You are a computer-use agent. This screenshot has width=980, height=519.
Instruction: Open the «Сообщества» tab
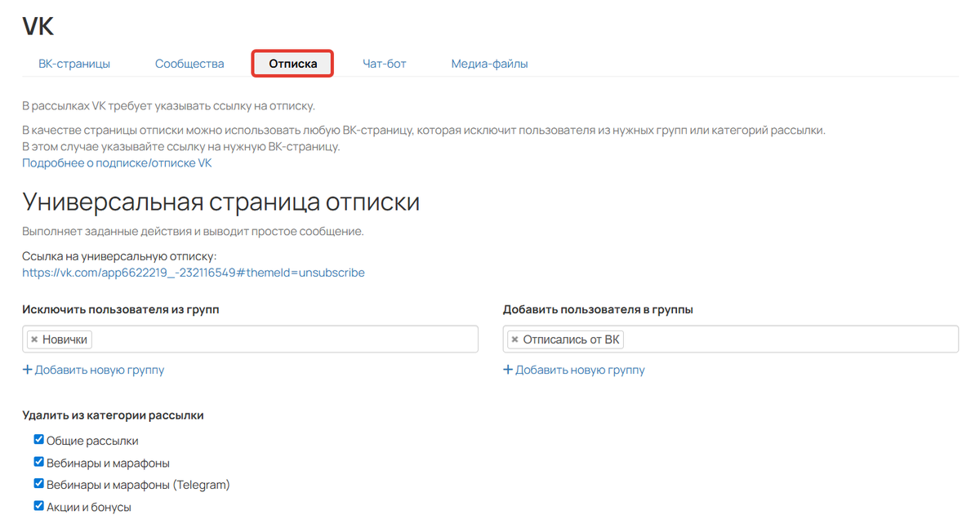click(189, 62)
